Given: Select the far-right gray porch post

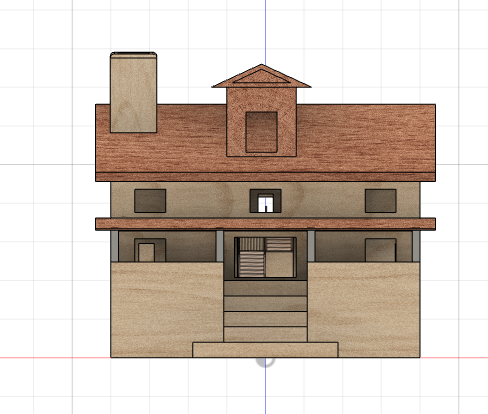Looking at the screenshot, I should click(416, 246).
